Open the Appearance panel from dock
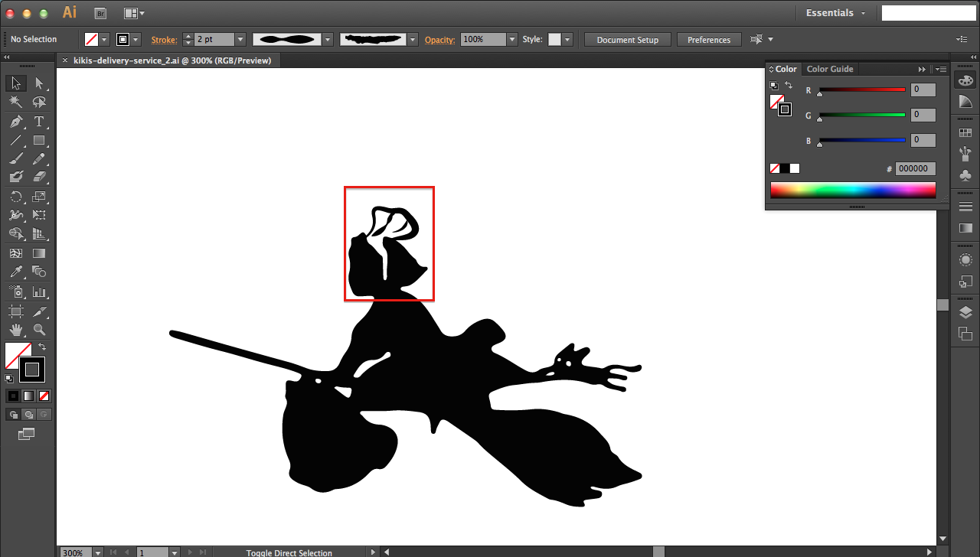This screenshot has height=557, width=980. [965, 260]
